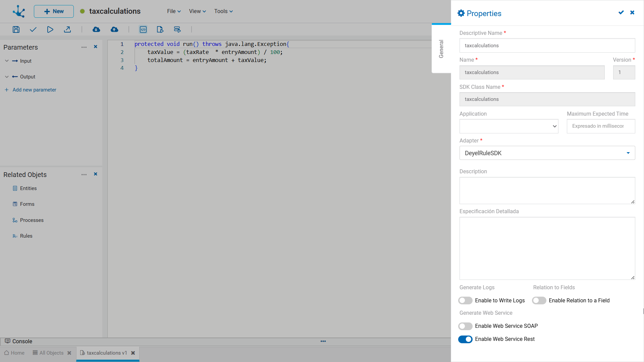This screenshot has height=362, width=644.
Task: Switch to the All Objects tab
Action: [x=52, y=353]
